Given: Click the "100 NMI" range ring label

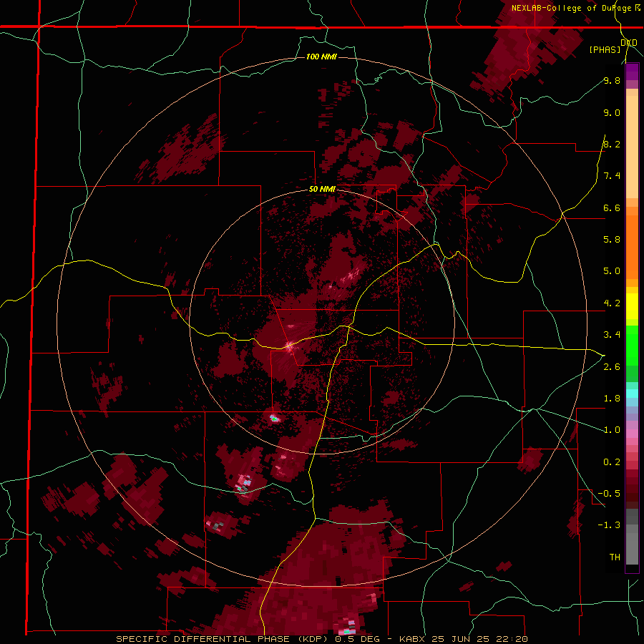Looking at the screenshot, I should [x=321, y=57].
